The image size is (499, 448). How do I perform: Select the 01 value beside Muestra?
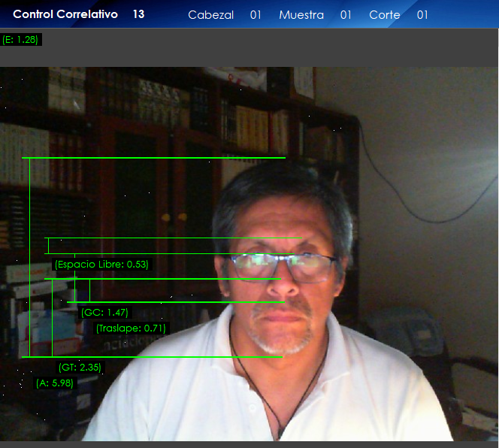(346, 15)
